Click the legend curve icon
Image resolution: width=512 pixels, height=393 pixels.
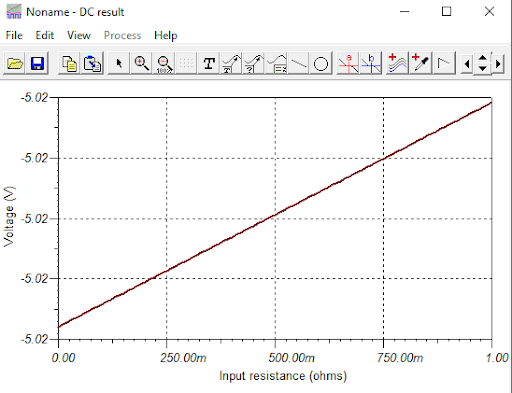pos(277,63)
